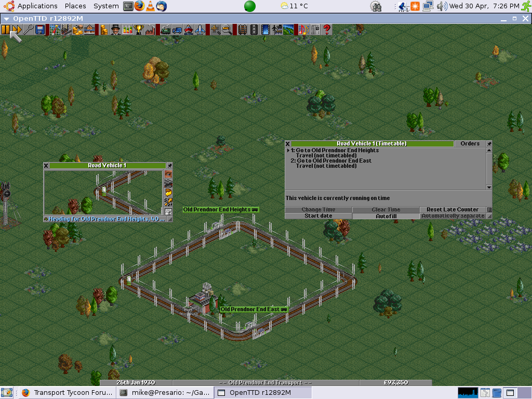The height and width of the screenshot is (399, 532).
Task: Show the company station list icon
Action: 89,30
